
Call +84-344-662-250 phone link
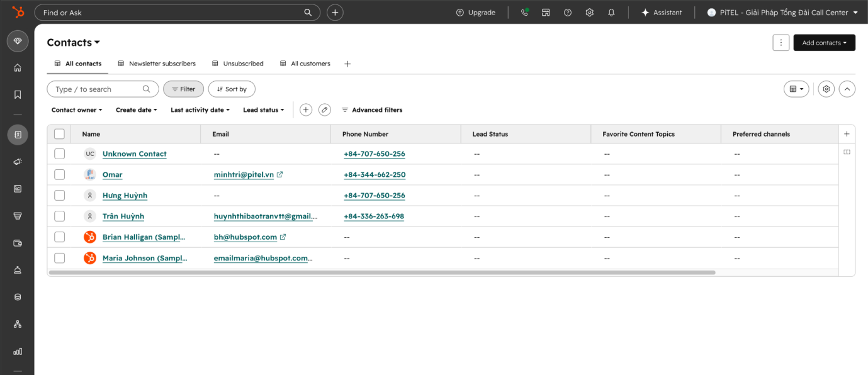(x=375, y=174)
